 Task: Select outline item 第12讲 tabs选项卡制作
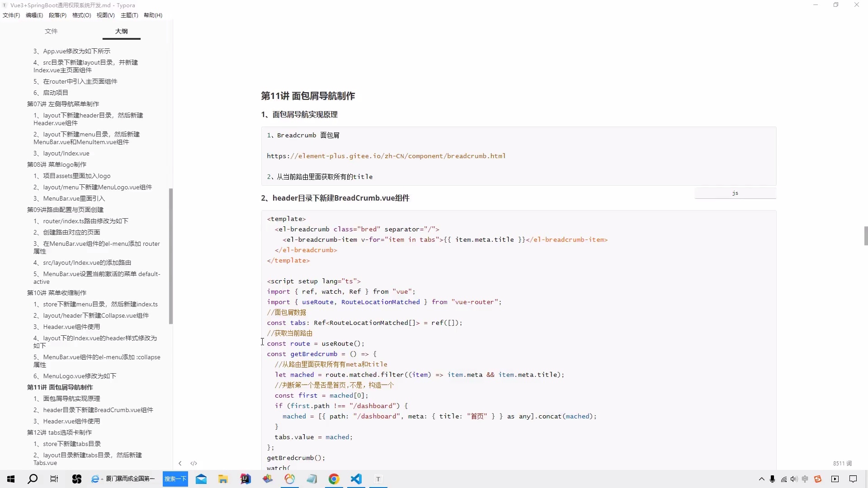(x=59, y=432)
